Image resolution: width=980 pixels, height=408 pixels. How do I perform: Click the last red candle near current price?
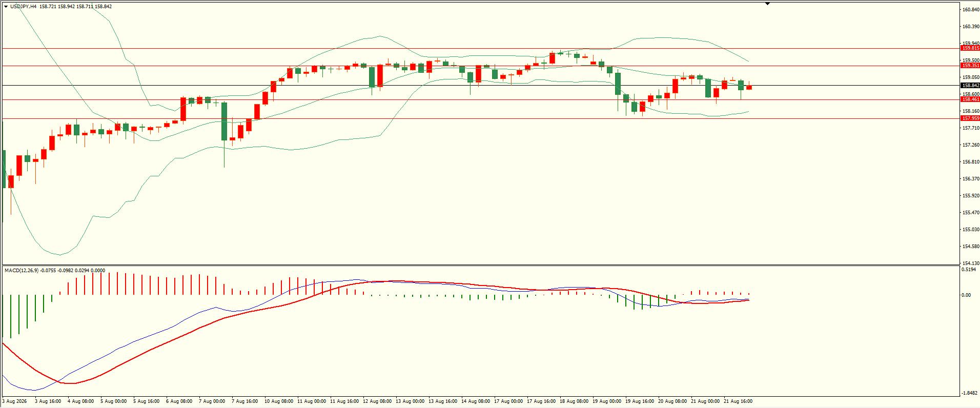[749, 87]
